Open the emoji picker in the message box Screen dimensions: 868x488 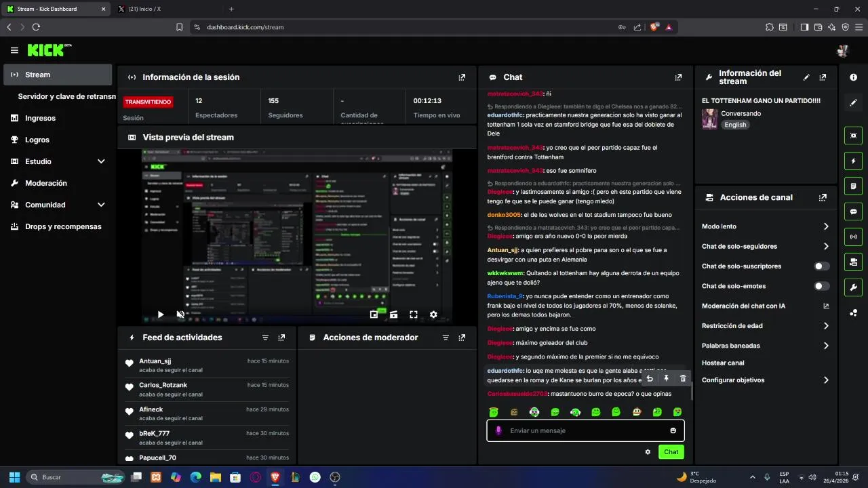tap(673, 431)
